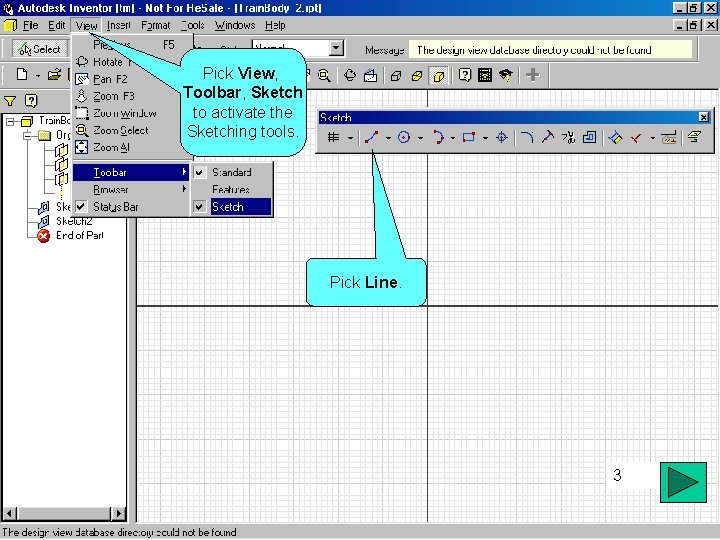The width and height of the screenshot is (720, 540).
Task: Toggle the Standard toolbar check item
Action: [232, 173]
